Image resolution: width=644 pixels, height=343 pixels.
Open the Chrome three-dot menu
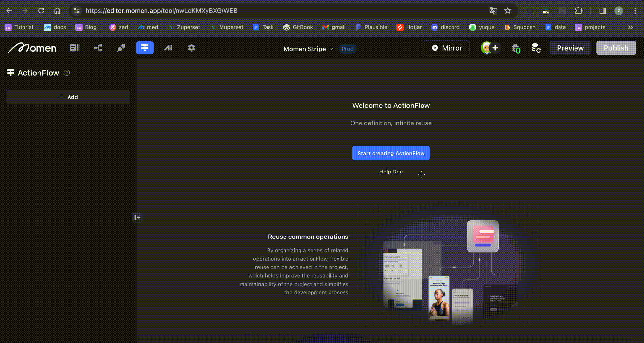635,11
